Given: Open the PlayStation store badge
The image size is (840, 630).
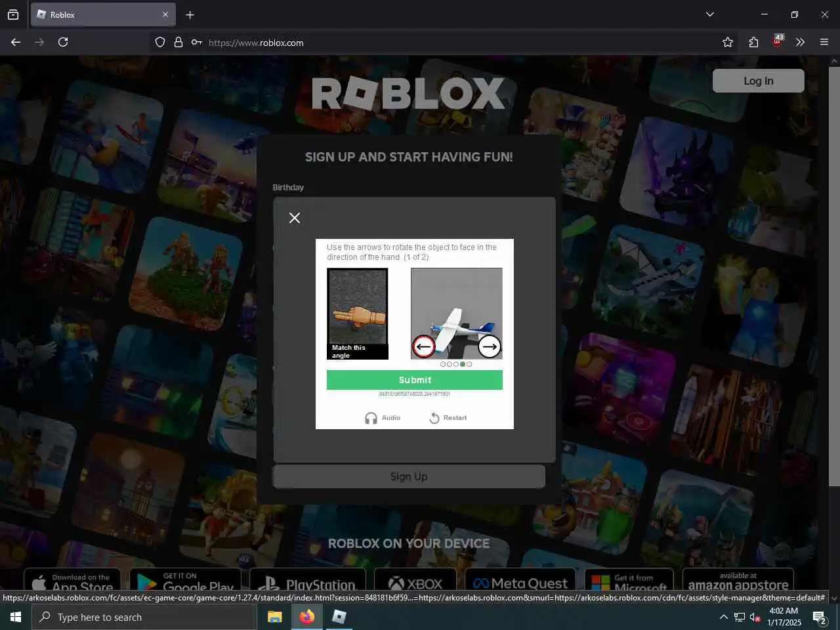Looking at the screenshot, I should click(x=307, y=580).
